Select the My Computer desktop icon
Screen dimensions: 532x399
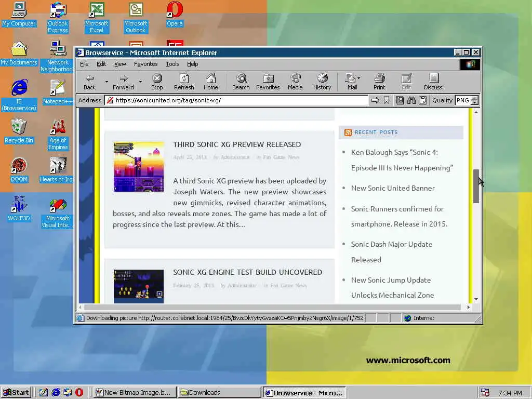pyautogui.click(x=19, y=14)
